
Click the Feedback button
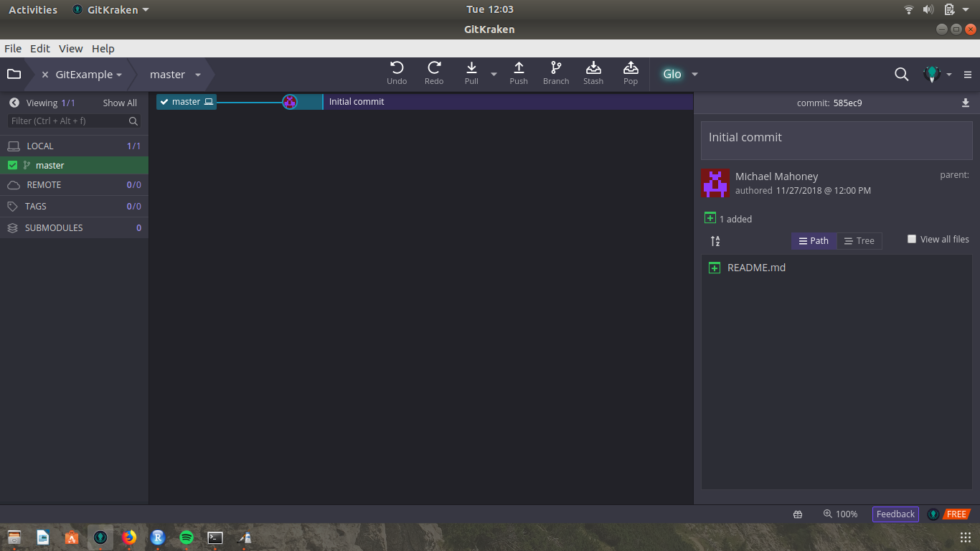895,514
